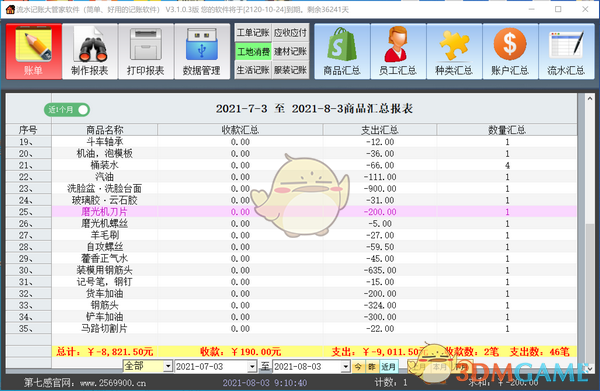Image resolution: width=600 pixels, height=391 pixels.
Task: Open the start date 2021-07-03 dropdown arrow
Action: 252,367
